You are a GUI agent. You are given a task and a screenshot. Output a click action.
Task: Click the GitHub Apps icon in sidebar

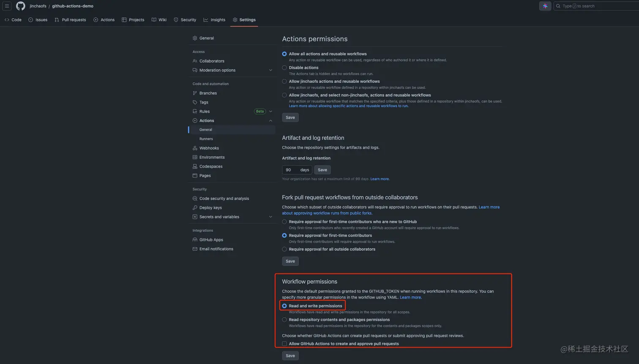[195, 240]
